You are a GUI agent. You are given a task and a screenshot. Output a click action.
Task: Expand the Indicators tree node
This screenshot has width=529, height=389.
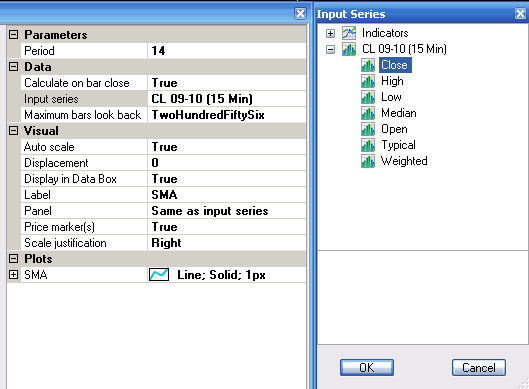coord(330,33)
